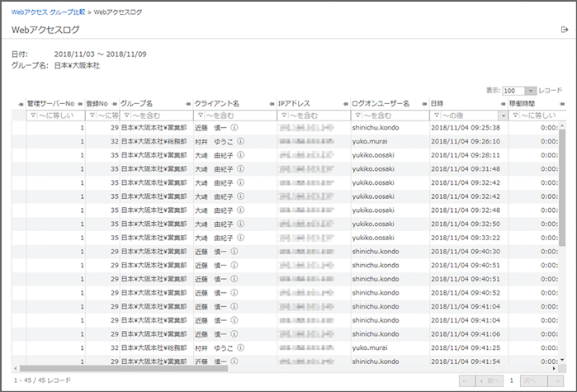Open filter funnel icon for 登録No column

click(92, 116)
